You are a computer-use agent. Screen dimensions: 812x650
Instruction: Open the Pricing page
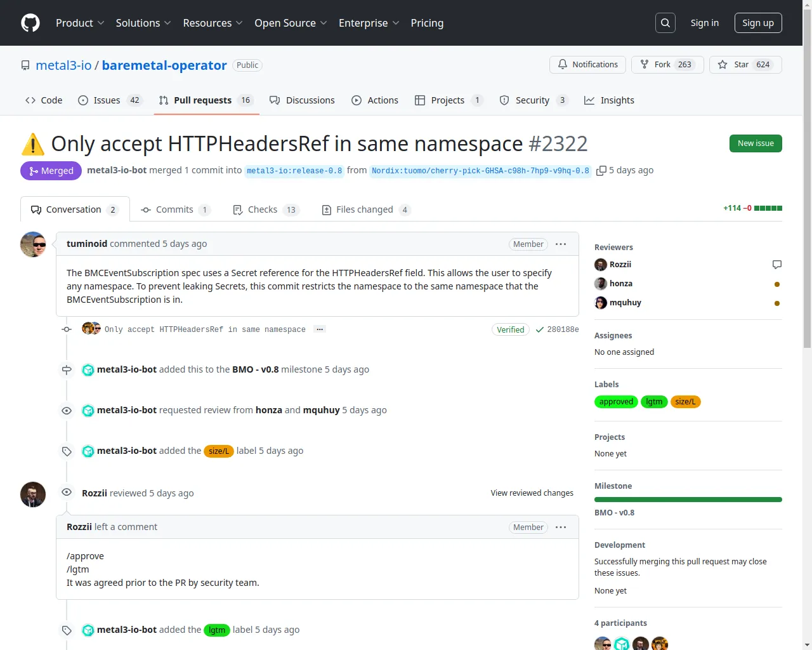pos(427,23)
